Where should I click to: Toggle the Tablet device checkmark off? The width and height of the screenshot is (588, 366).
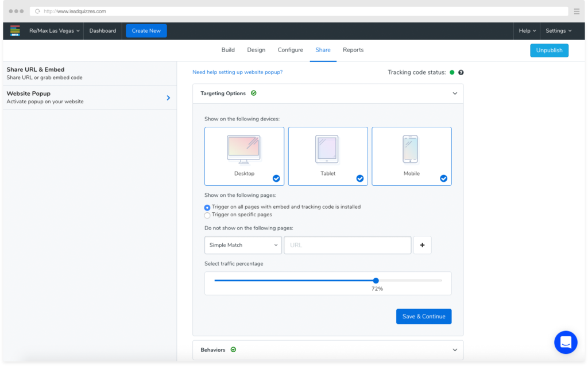coord(360,178)
